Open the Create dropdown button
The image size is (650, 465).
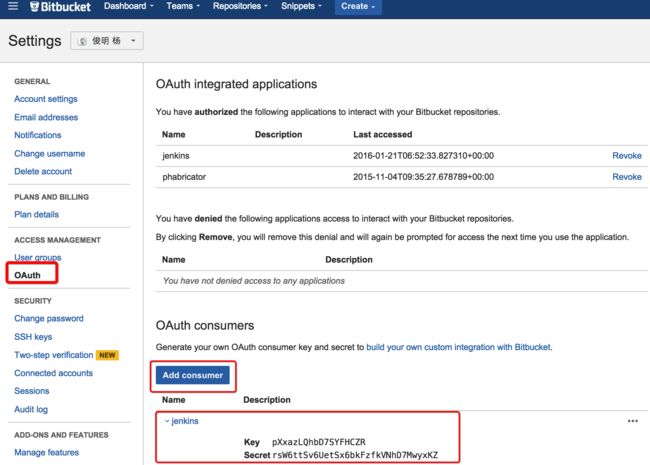[358, 7]
